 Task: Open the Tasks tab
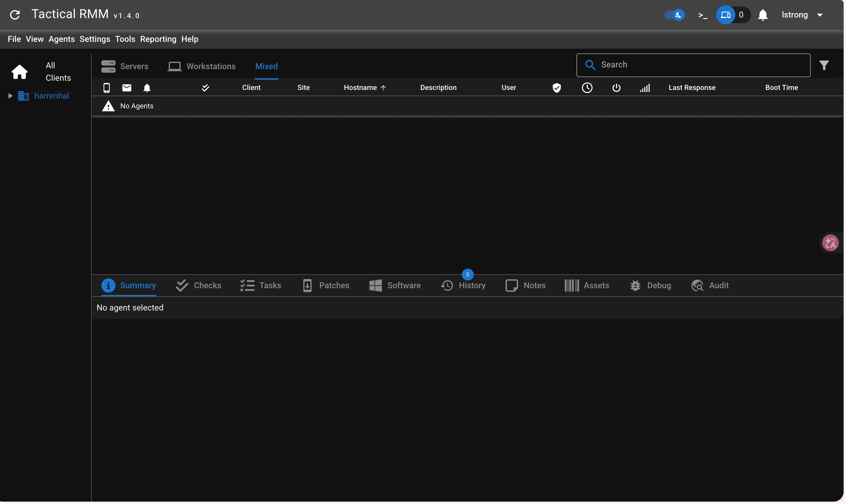(x=261, y=286)
